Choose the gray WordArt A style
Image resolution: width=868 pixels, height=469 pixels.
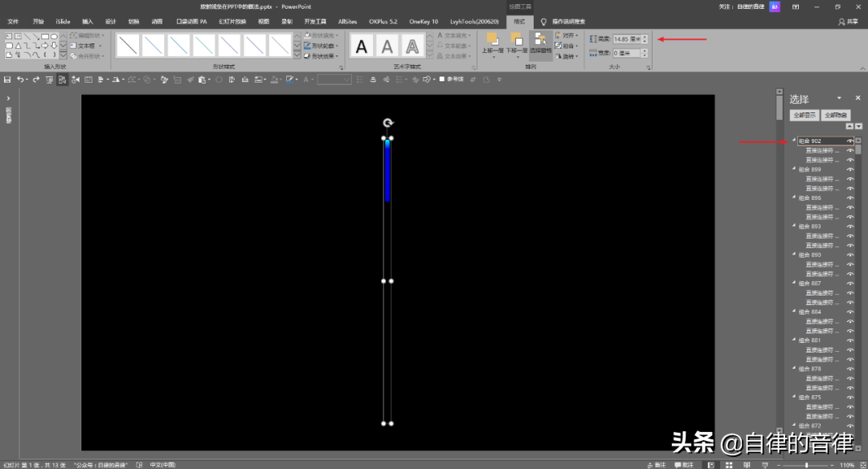point(387,47)
